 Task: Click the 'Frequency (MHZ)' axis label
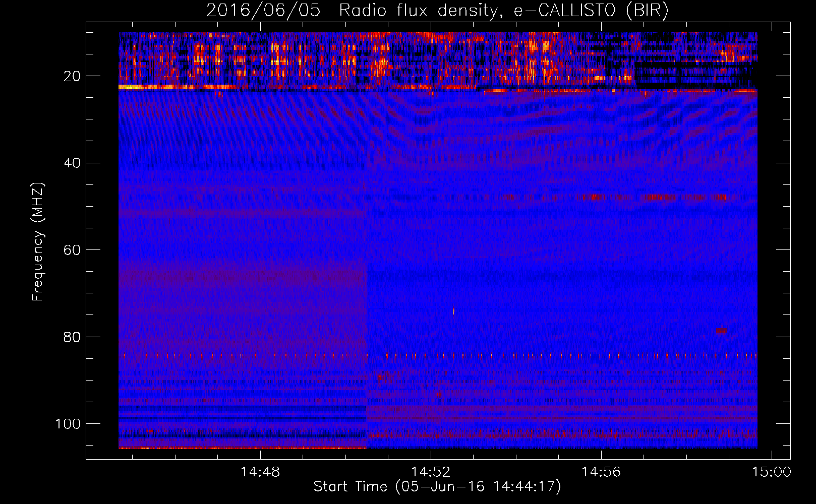pos(38,242)
